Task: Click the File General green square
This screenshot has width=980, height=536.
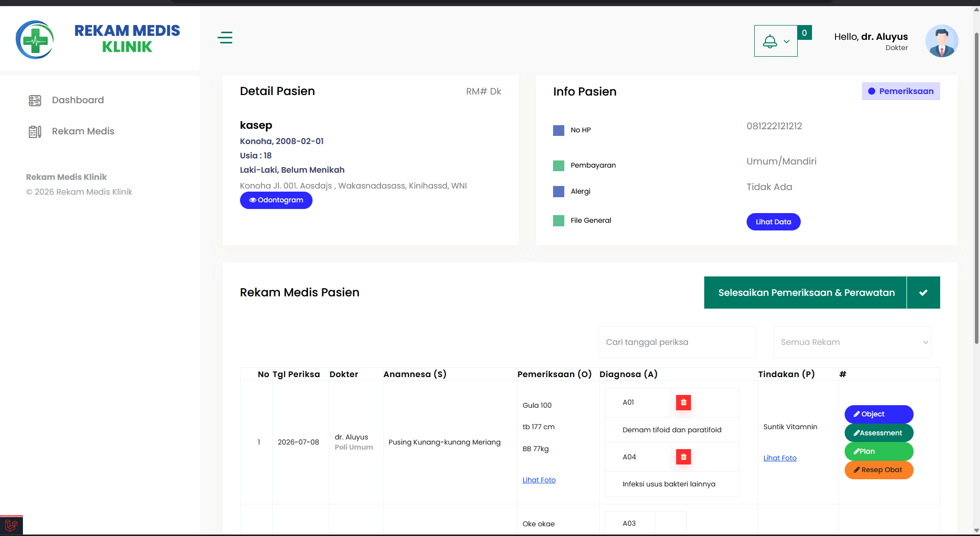Action: [559, 221]
